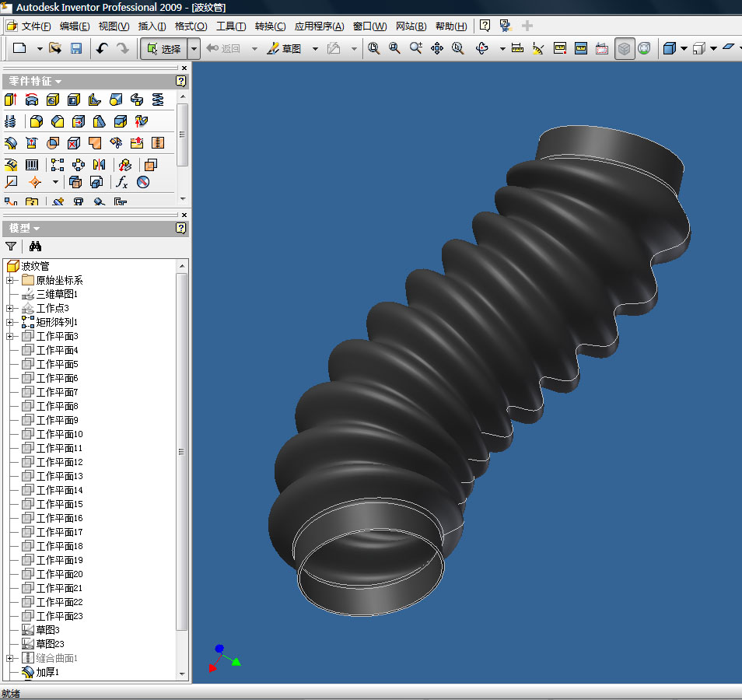This screenshot has width=742, height=700.
Task: Select the Coil feature tool
Action: click(x=158, y=100)
